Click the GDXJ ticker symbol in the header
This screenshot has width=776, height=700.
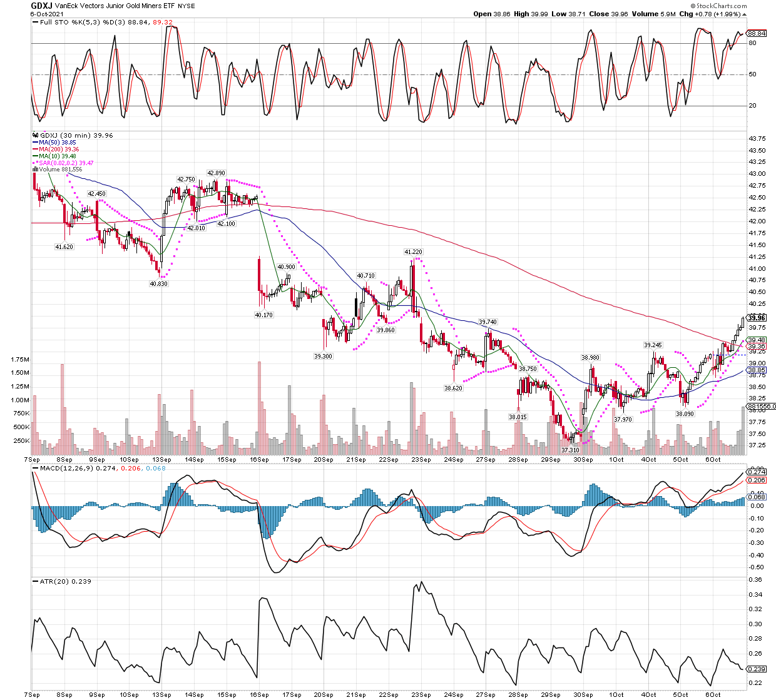click(x=42, y=6)
